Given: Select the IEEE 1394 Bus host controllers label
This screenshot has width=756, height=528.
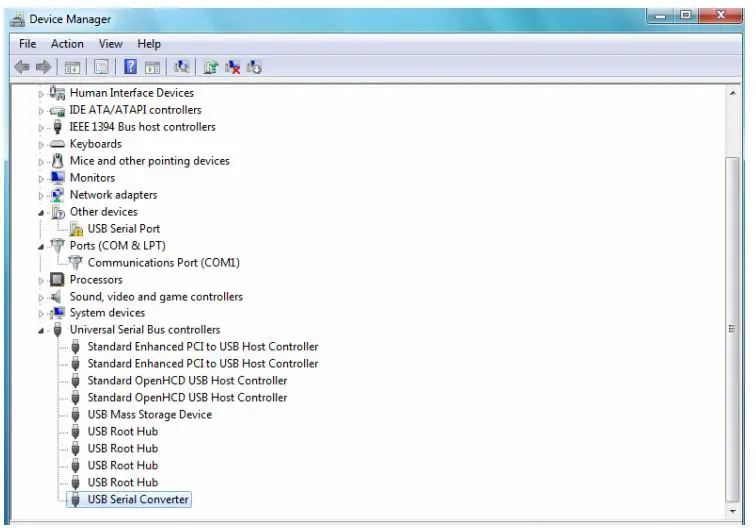Looking at the screenshot, I should [x=142, y=127].
